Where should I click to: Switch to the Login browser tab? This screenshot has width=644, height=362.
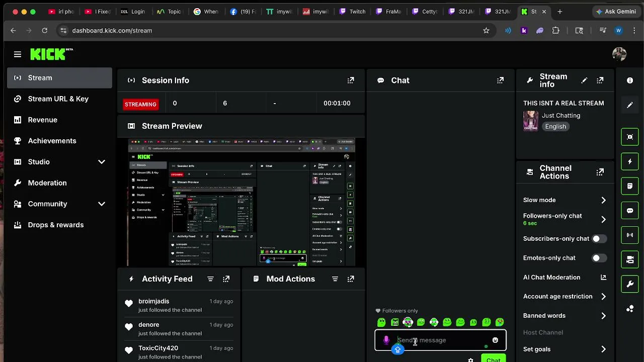133,12
